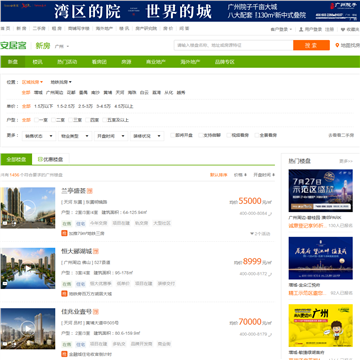Click the user login person icon

point(301,29)
